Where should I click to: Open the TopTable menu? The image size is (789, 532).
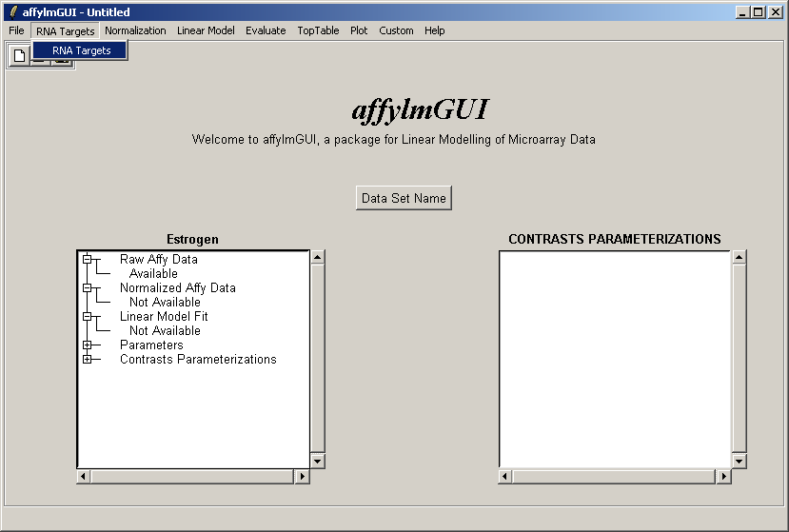318,30
